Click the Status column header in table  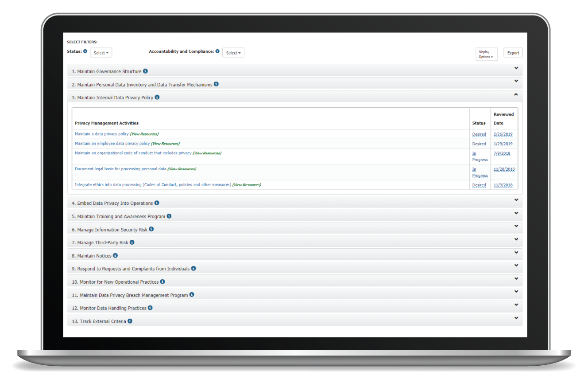tap(479, 123)
